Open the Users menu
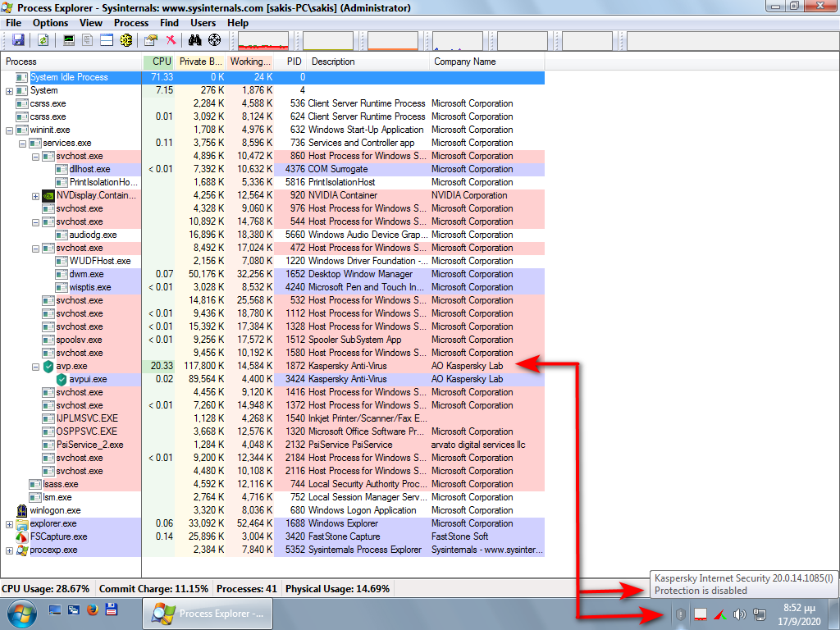 (203, 23)
